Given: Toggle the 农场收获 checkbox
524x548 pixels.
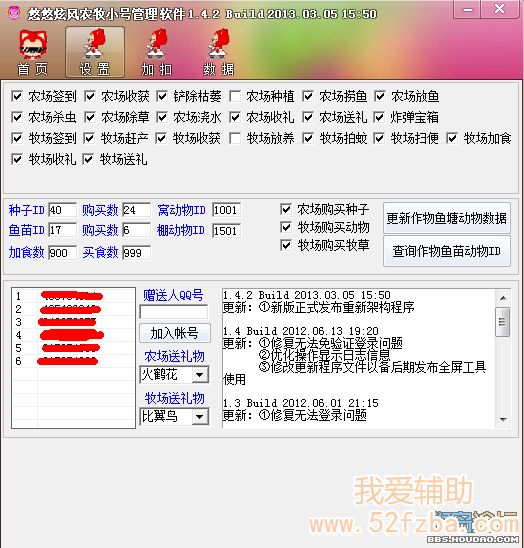Looking at the screenshot, I should pos(90,96).
